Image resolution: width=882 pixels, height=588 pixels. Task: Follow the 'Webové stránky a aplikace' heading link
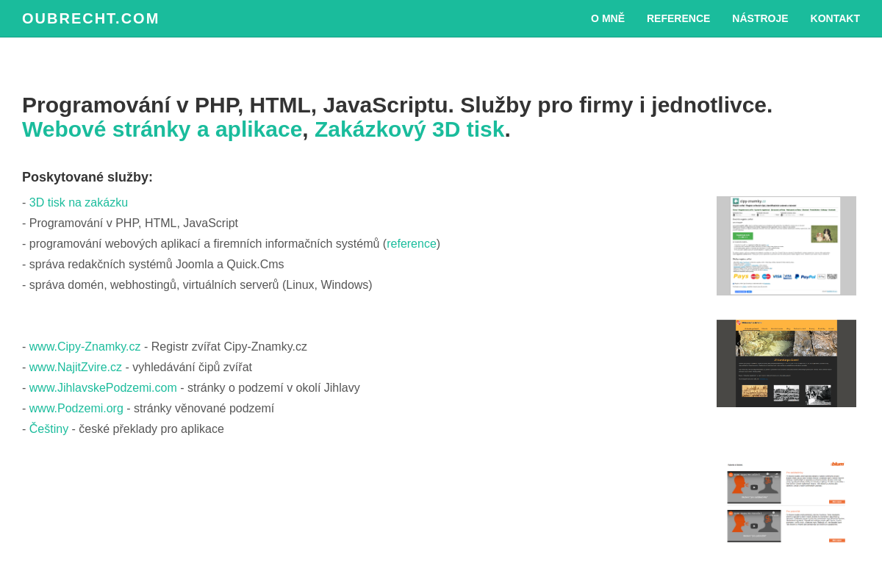click(x=162, y=129)
